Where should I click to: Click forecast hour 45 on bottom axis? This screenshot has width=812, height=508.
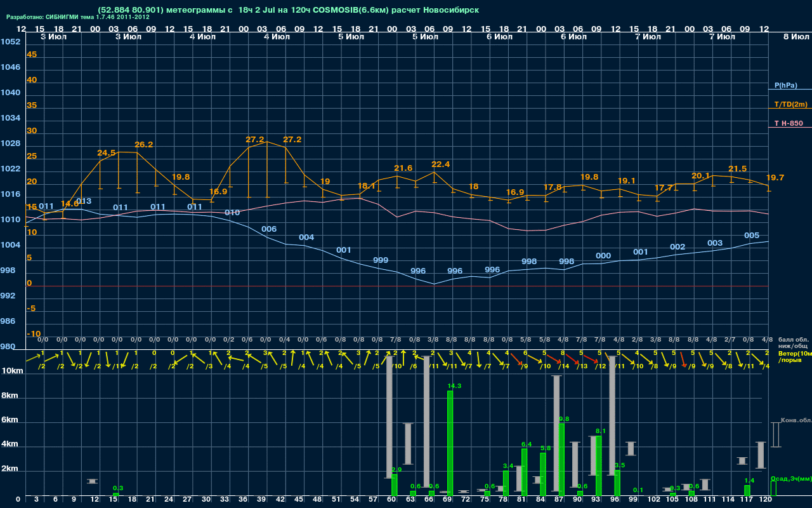click(x=299, y=500)
